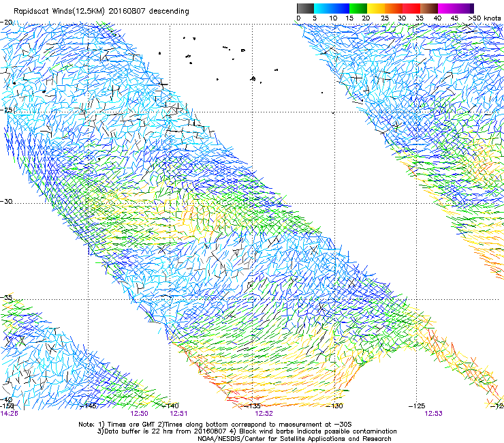This screenshot has width=504, height=443.
Task: Pick the dark purple 45–50 knots legend swatch
Action: tap(464, 8)
